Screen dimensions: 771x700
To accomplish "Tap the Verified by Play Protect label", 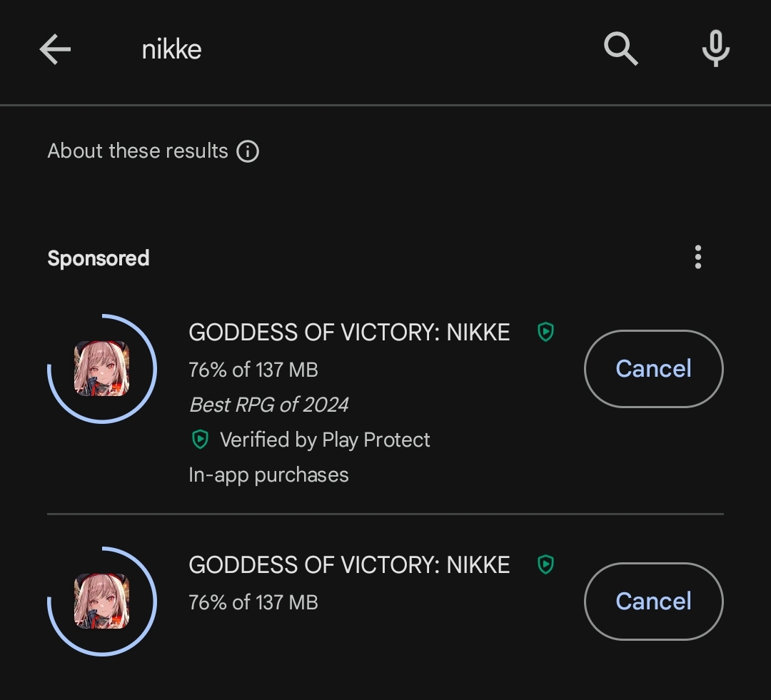I will 325,440.
